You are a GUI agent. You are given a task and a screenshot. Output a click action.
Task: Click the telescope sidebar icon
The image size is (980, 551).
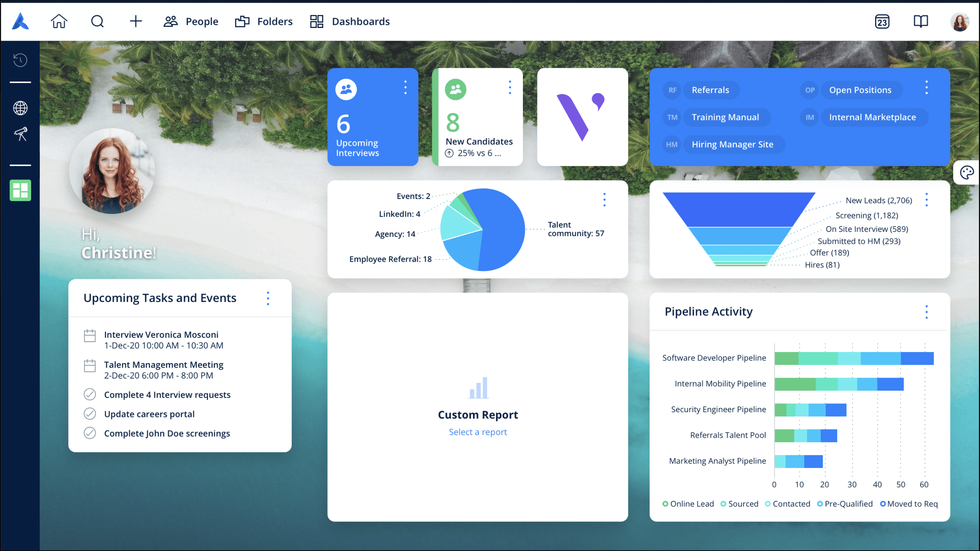(x=20, y=134)
